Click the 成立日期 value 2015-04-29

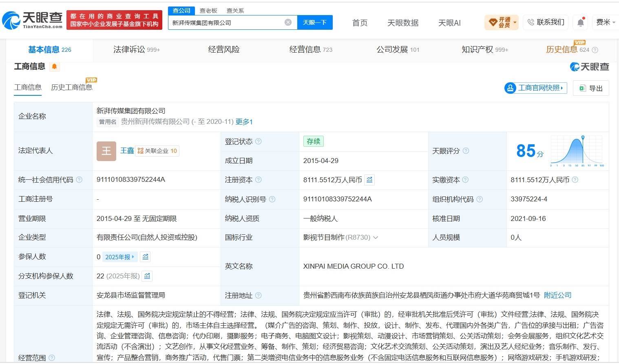tap(321, 161)
